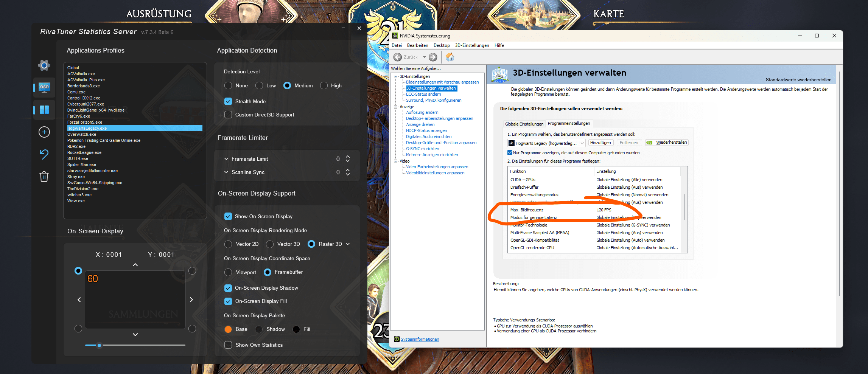Select Detection Level High
Image resolution: width=868 pixels, height=374 pixels.
pyautogui.click(x=324, y=85)
